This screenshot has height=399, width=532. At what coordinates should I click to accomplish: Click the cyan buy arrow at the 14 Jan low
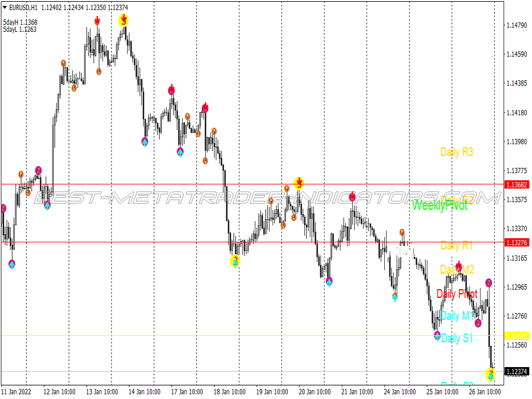point(145,142)
